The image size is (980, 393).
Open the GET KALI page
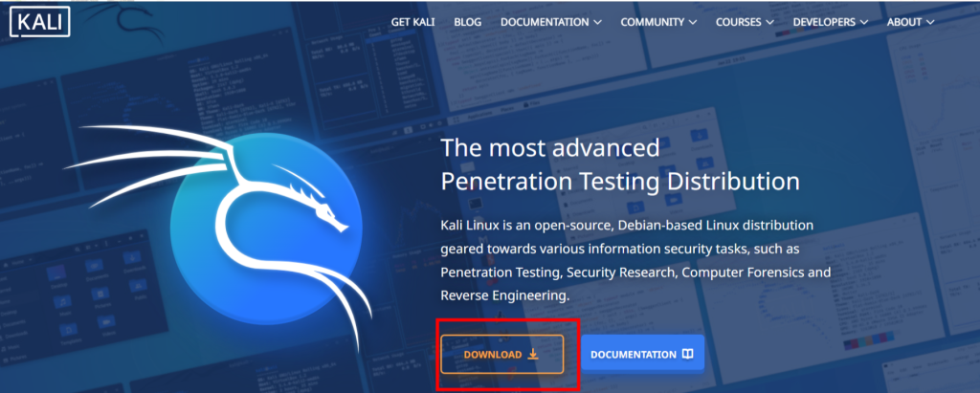(413, 22)
